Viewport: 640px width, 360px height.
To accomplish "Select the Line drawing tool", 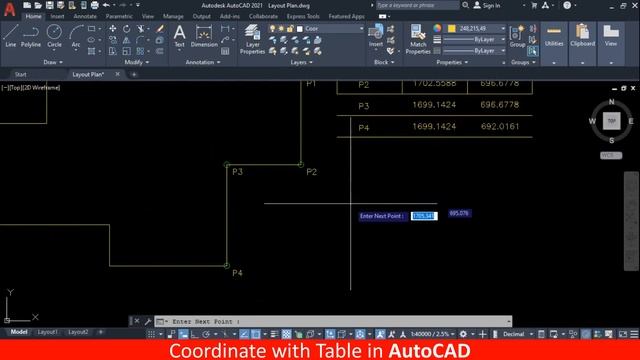I will coord(11,36).
